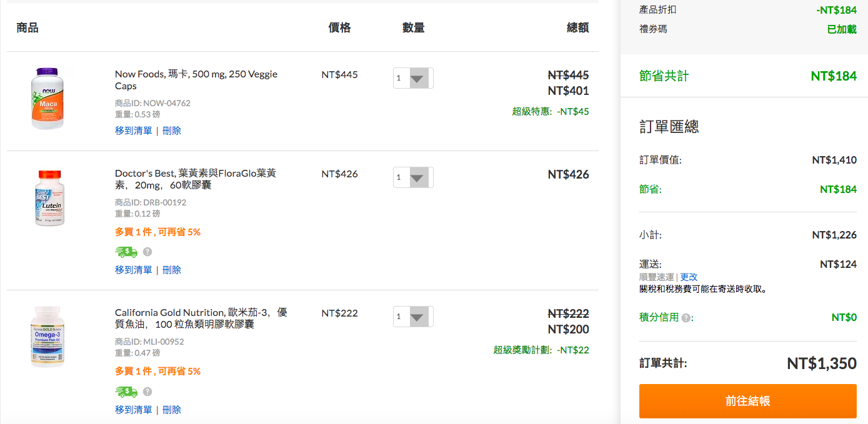Image resolution: width=868 pixels, height=424 pixels.
Task: Open Doctor's Best Lutein product title
Action: coord(196,179)
